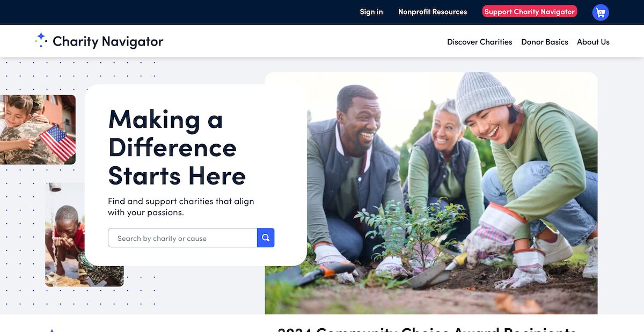Viewport: 644px width, 332px height.
Task: Click the Support Charity Navigator button
Action: click(x=530, y=11)
